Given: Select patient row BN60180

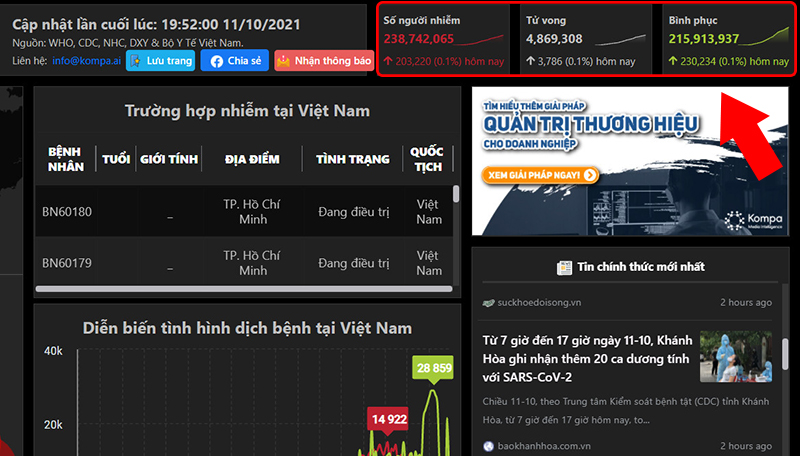Looking at the screenshot, I should 243,211.
